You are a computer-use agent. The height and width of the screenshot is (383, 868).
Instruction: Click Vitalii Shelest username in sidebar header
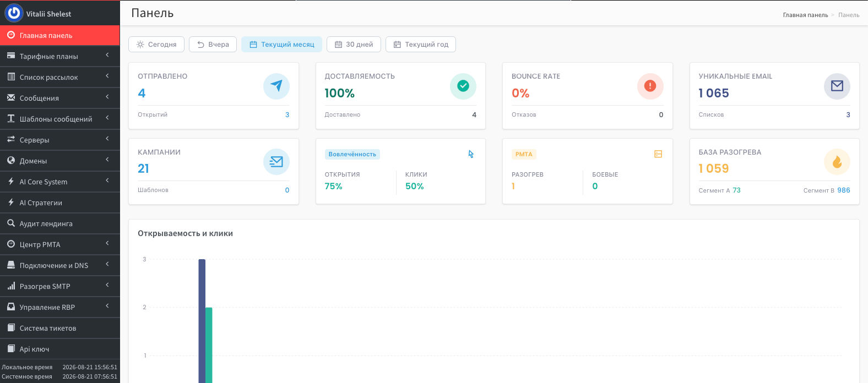pyautogui.click(x=48, y=14)
